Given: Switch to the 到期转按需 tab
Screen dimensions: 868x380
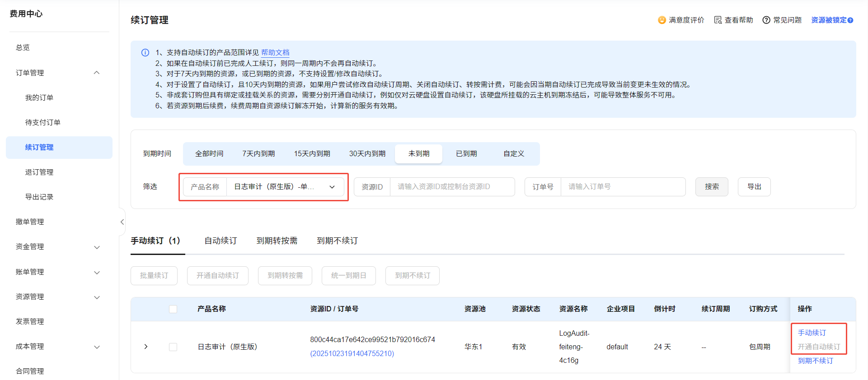Looking at the screenshot, I should (x=277, y=241).
